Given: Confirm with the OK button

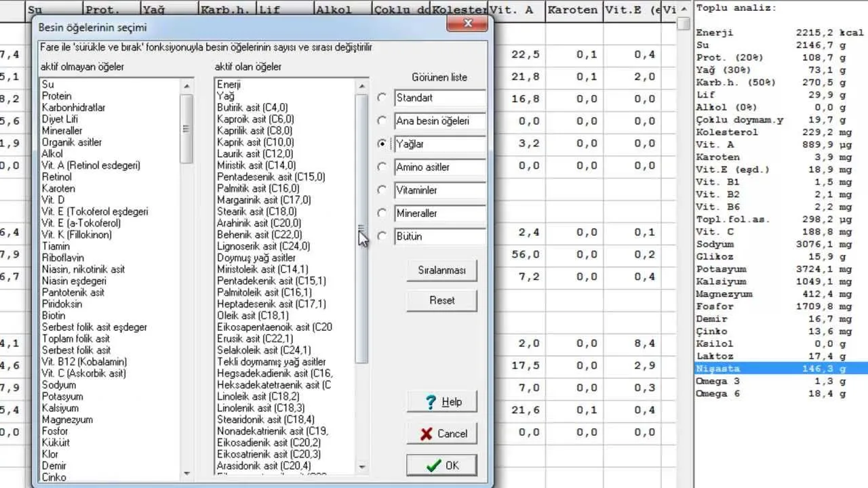Looking at the screenshot, I should click(x=441, y=466).
